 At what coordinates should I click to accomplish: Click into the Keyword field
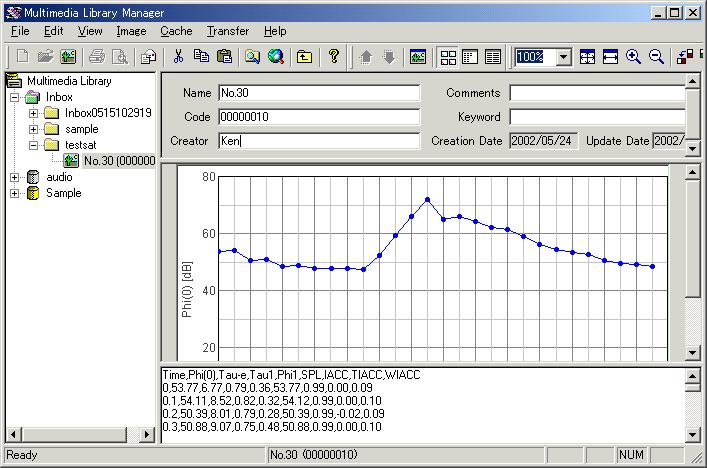(597, 117)
